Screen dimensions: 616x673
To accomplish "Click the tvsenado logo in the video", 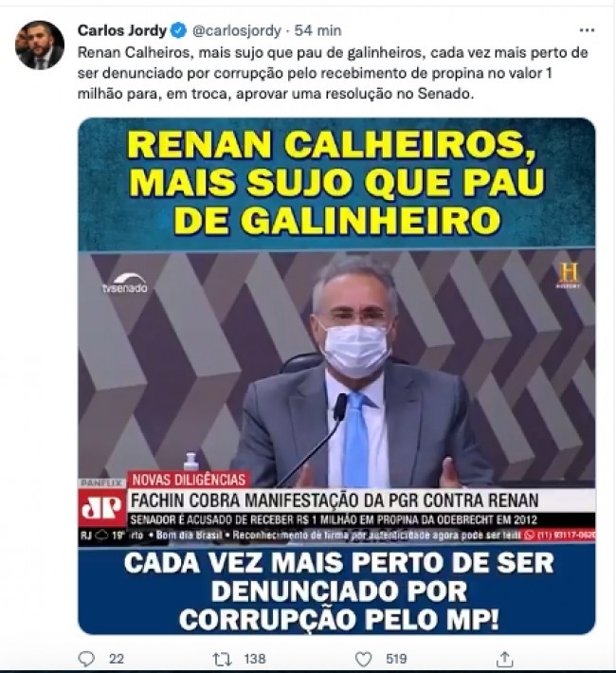I will pos(124,282).
